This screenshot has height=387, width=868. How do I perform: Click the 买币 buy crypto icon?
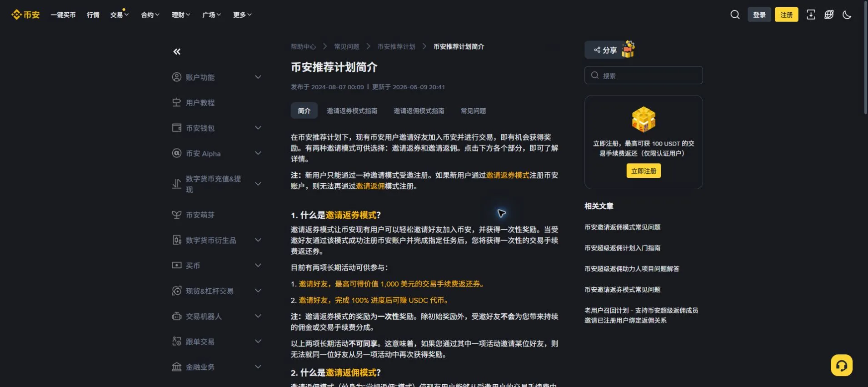[177, 265]
